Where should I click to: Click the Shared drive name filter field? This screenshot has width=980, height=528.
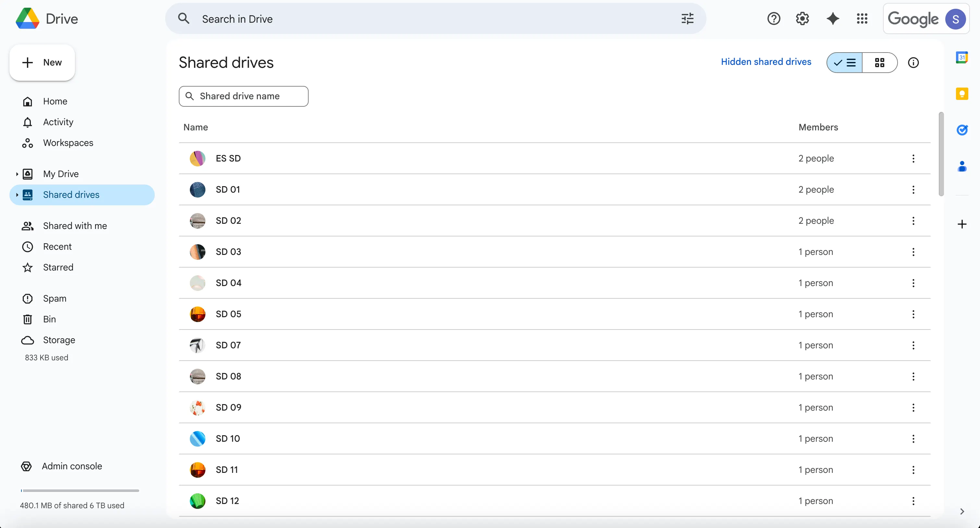243,96
